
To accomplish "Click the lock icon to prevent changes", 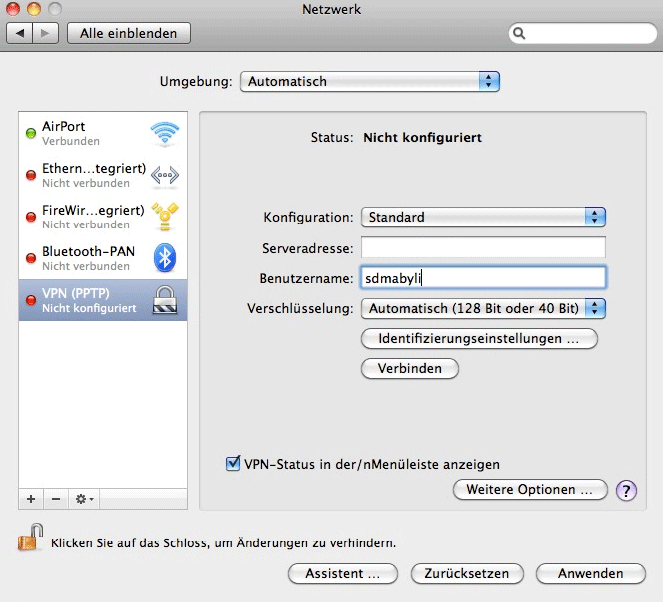I will click(31, 537).
